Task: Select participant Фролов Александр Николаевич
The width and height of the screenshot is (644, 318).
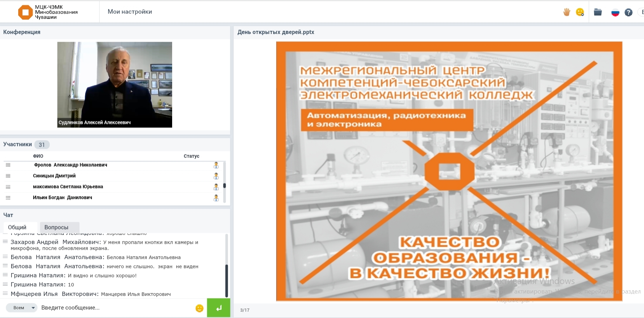Action: (70, 165)
